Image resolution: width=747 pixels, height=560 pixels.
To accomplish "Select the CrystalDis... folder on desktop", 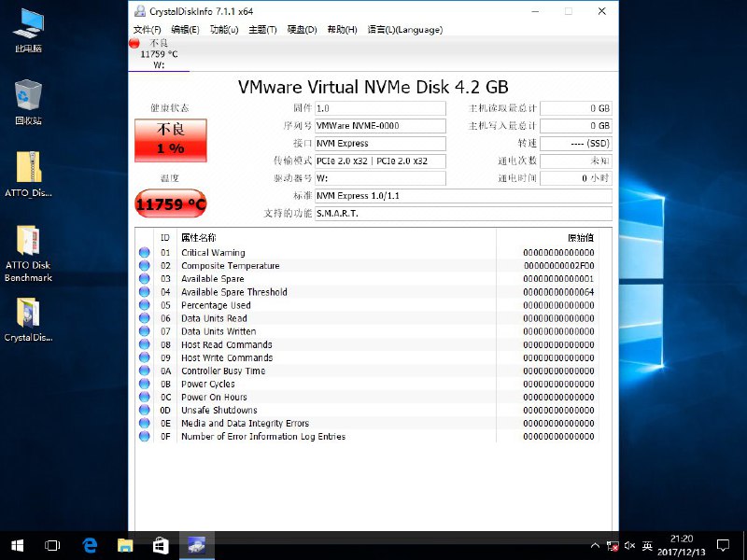I will [x=28, y=319].
